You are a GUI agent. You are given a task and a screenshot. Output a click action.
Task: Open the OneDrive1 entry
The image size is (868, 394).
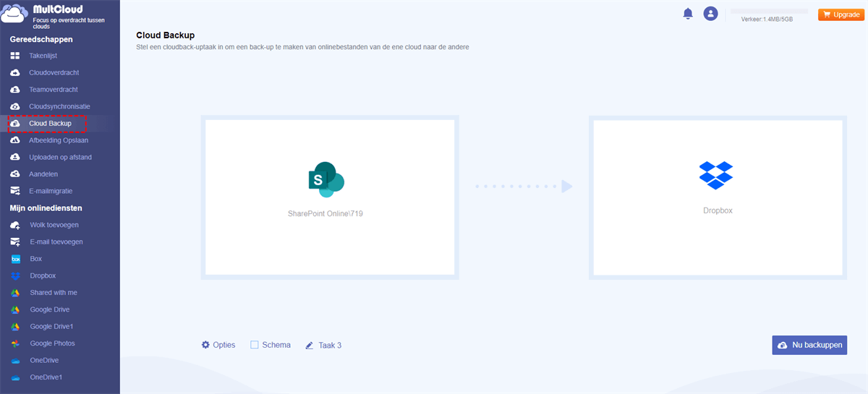[46, 377]
